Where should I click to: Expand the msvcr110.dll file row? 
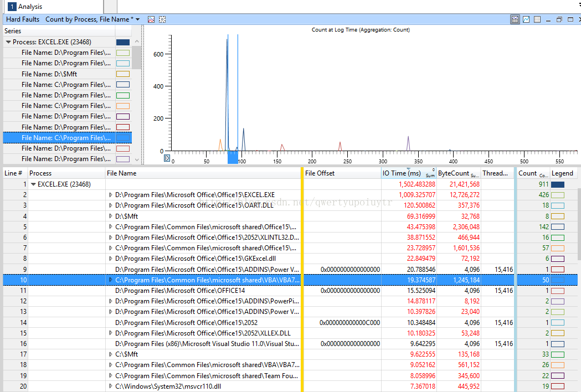[x=110, y=386]
